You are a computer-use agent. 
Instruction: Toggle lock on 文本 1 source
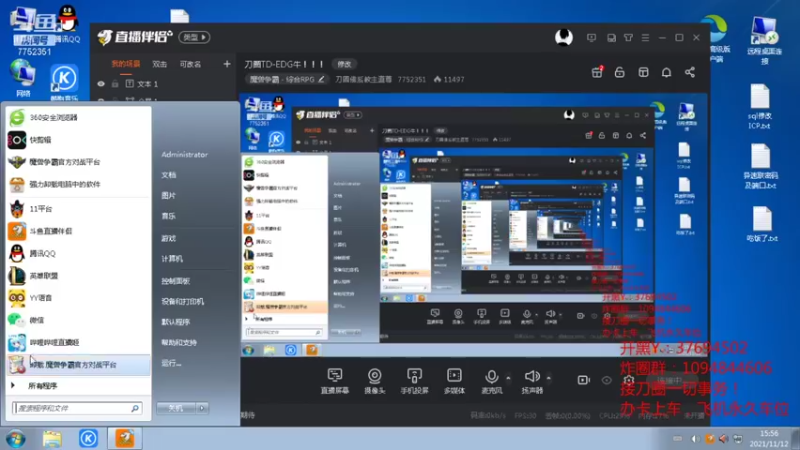tap(115, 84)
